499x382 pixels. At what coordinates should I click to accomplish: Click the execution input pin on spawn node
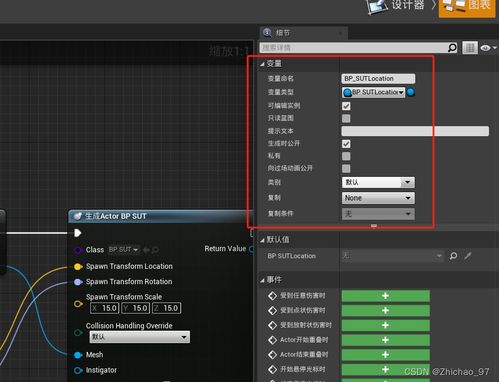(78, 233)
